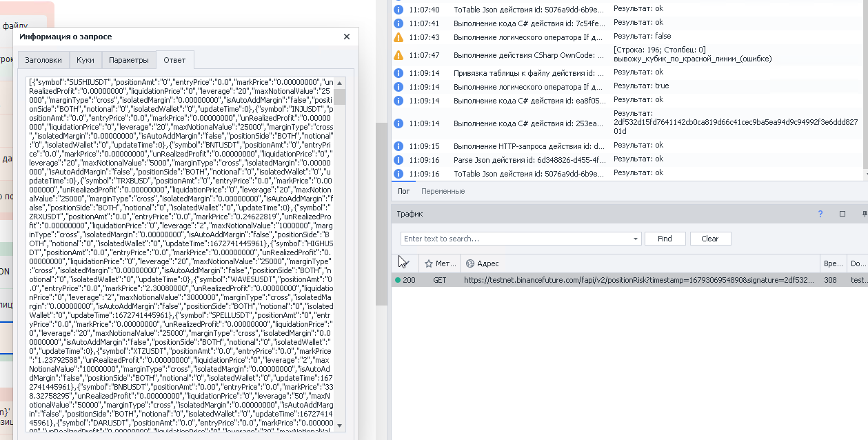
Task: Click warning icon of 11:07:43 log entry
Action: (398, 37)
